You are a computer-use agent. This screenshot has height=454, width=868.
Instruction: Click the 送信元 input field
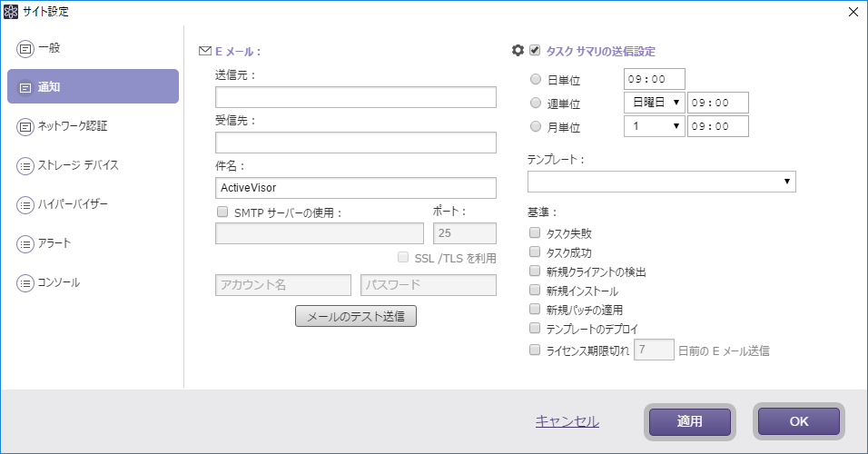coord(355,97)
